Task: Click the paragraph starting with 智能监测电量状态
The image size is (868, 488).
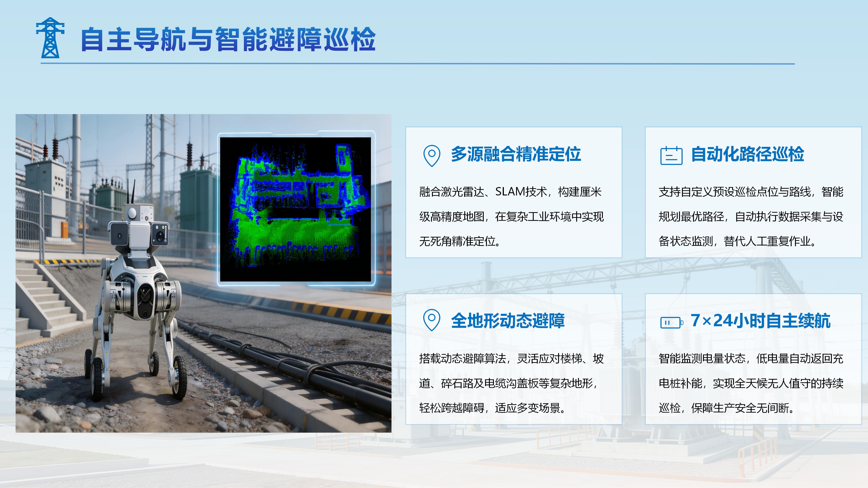Action: [x=751, y=383]
